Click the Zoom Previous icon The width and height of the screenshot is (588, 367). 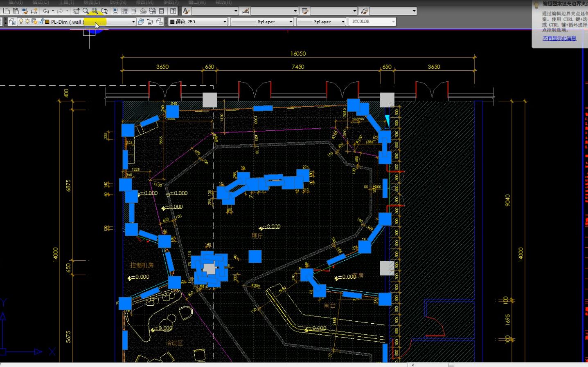tap(104, 11)
